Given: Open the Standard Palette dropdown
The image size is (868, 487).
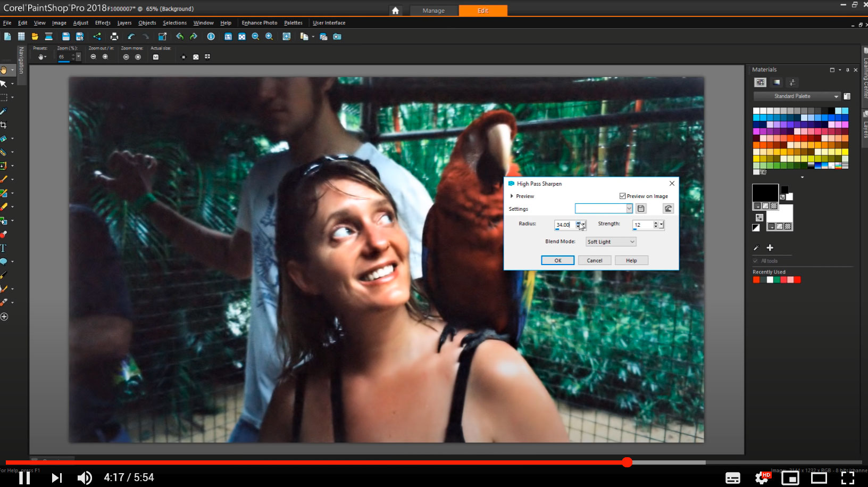Looking at the screenshot, I should [837, 96].
